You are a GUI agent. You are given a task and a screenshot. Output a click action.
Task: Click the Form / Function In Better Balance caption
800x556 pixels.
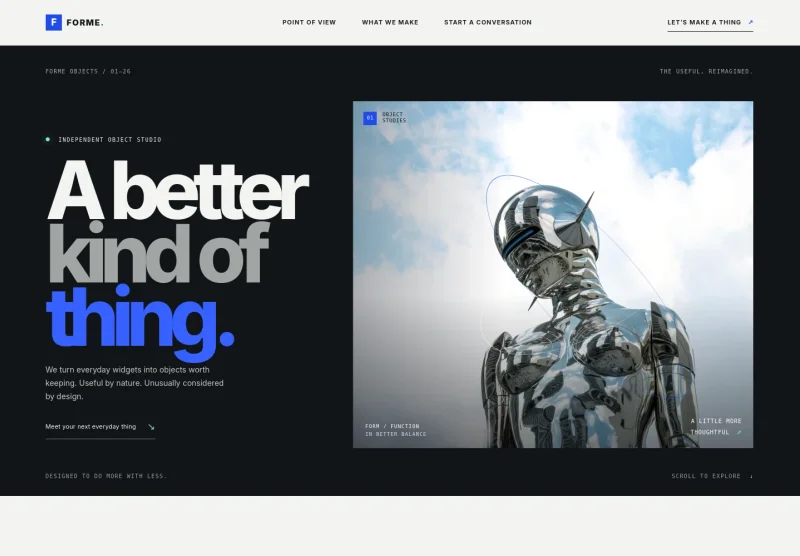395,430
